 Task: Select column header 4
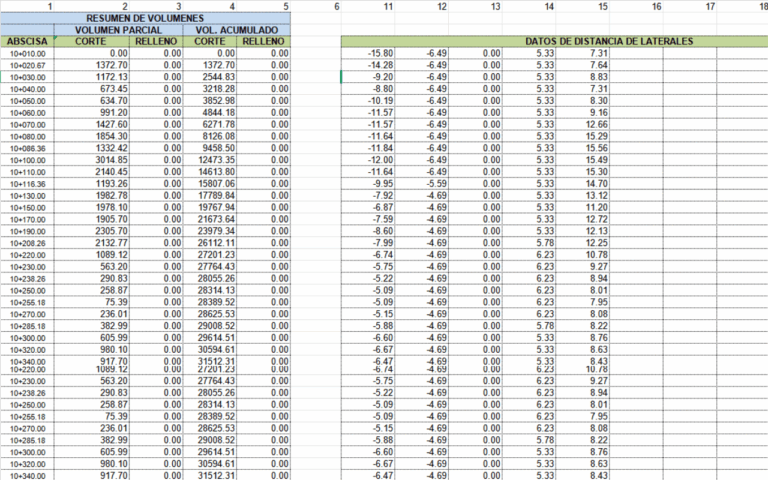coord(232,6)
